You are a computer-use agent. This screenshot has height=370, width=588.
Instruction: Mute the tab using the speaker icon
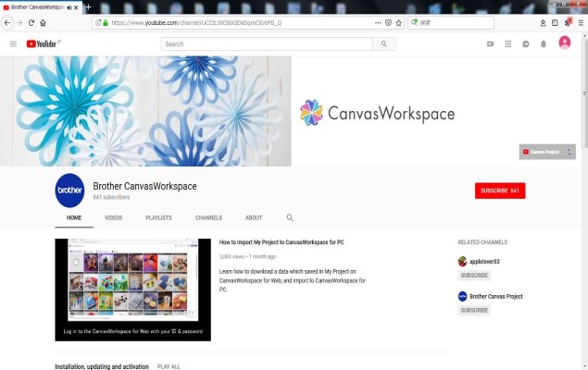69,7
